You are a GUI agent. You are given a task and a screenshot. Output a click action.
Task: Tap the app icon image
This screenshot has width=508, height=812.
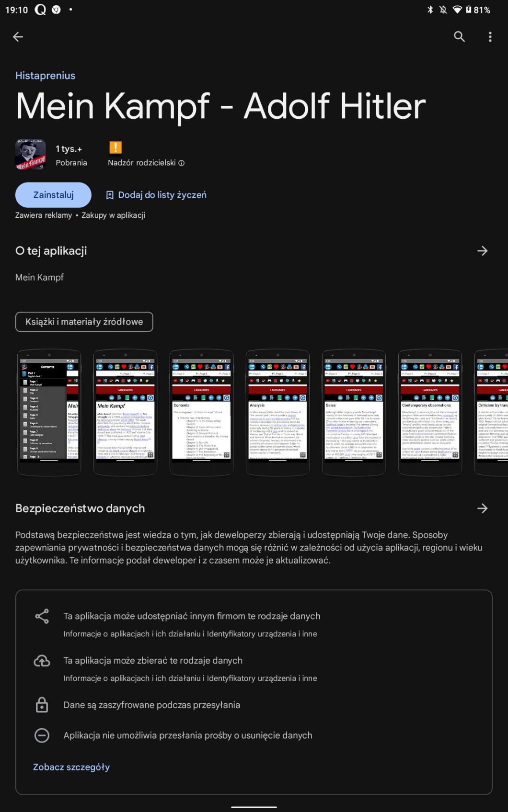[x=31, y=155]
